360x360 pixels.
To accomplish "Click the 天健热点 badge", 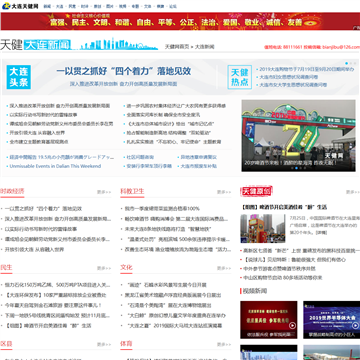I will point(240,77).
